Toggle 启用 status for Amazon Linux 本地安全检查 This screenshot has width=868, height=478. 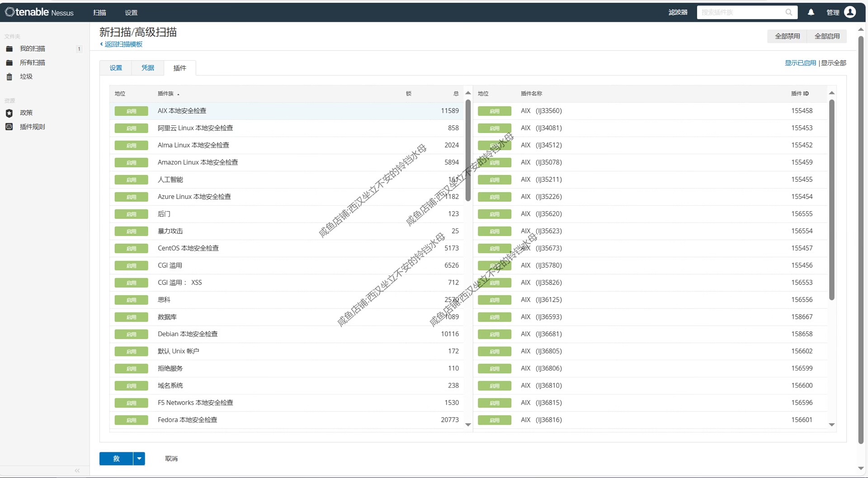click(132, 163)
